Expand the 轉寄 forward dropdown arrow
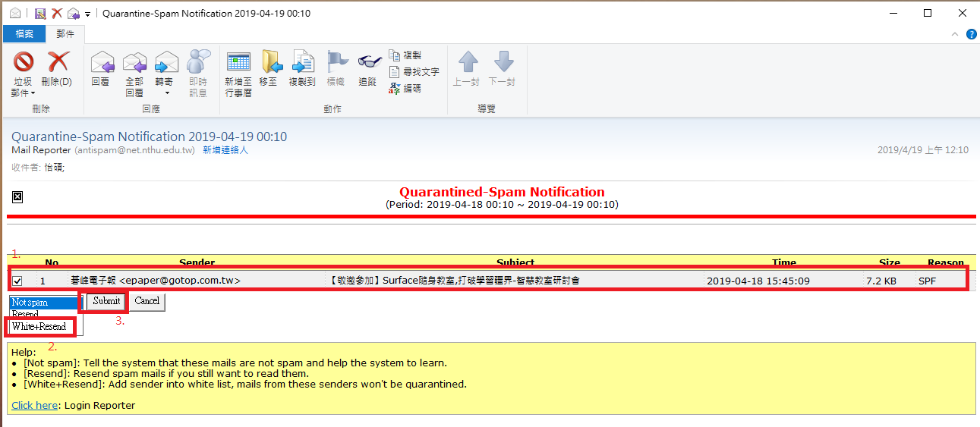 [x=166, y=93]
